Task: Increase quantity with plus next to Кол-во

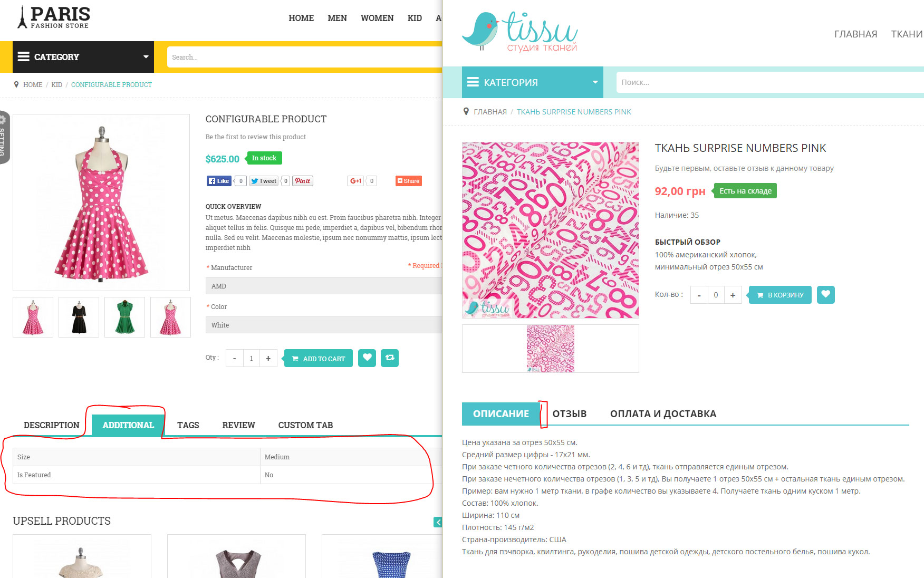Action: tap(733, 295)
